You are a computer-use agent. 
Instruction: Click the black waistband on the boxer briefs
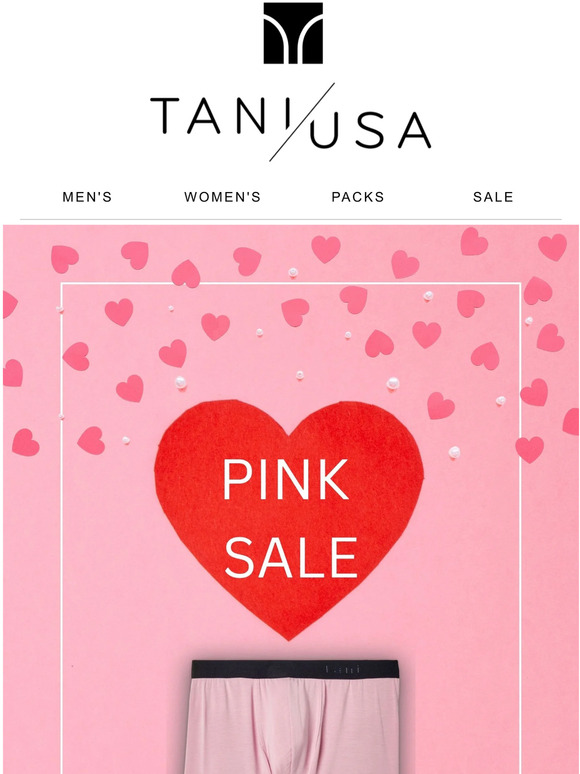295,669
